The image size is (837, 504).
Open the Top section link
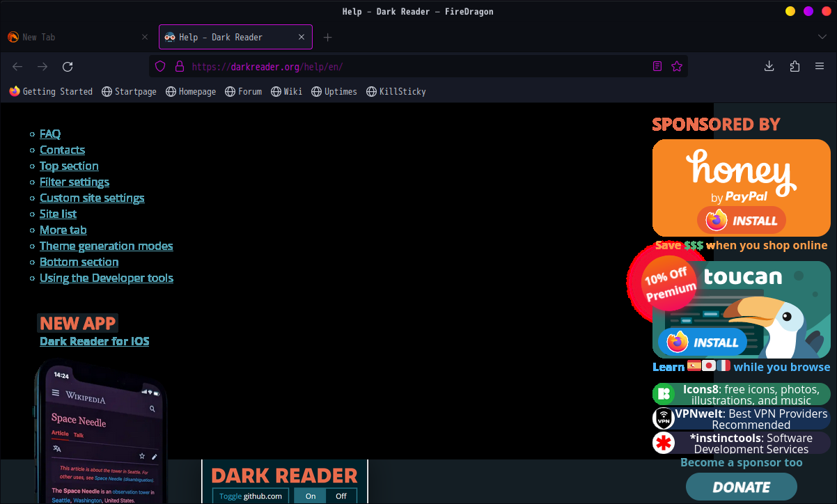coord(69,166)
